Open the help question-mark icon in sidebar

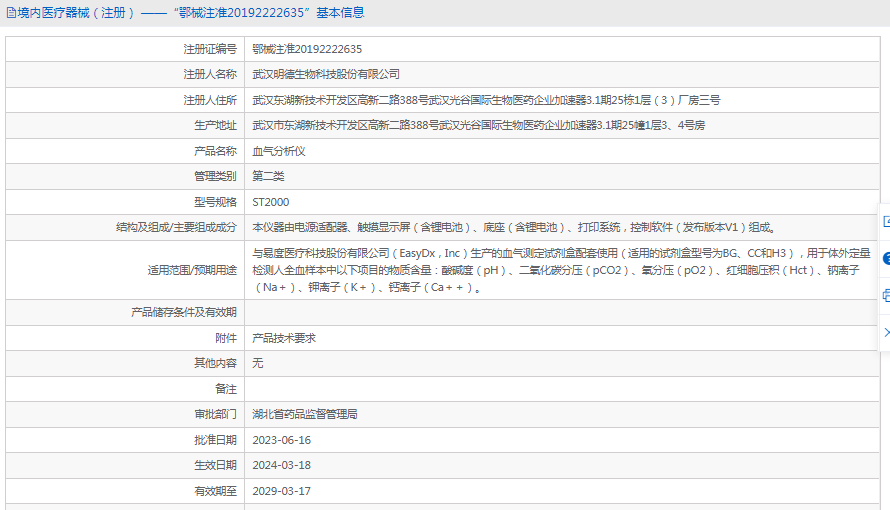[x=886, y=258]
